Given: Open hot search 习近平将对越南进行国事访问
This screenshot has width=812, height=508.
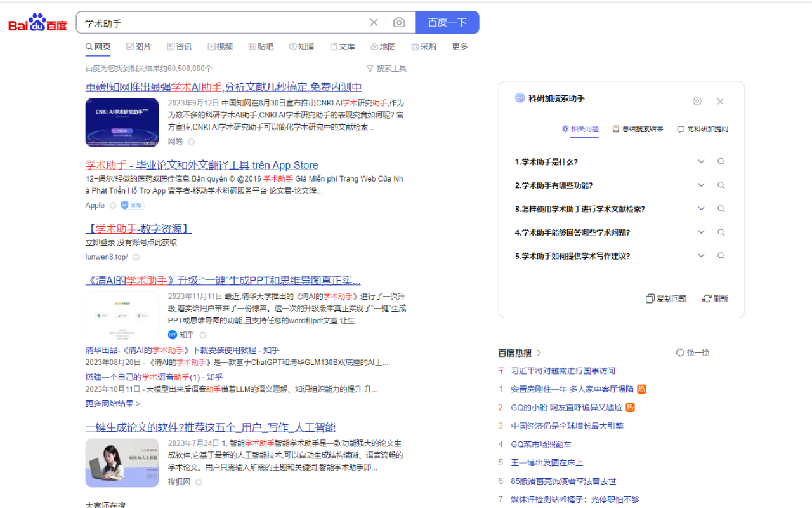Looking at the screenshot, I should point(563,371).
